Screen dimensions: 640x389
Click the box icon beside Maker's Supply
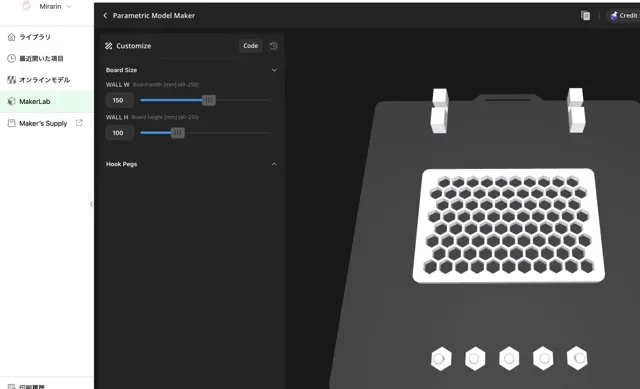point(11,123)
